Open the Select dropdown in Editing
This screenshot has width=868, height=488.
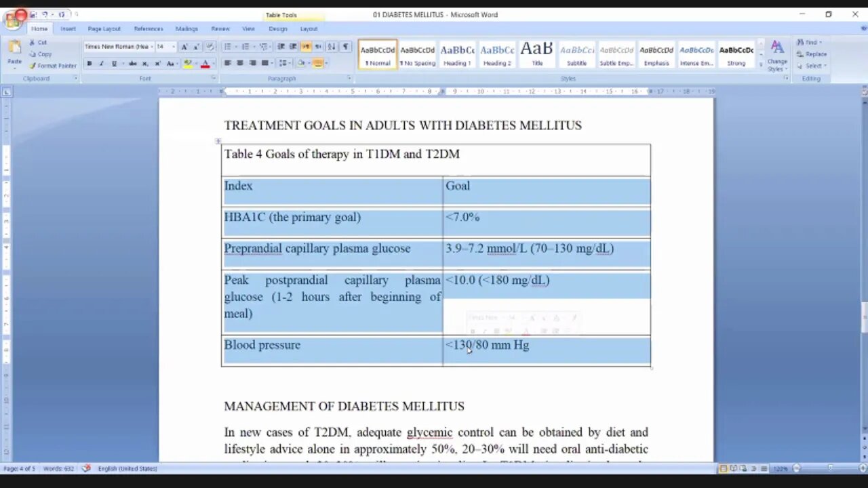tap(812, 66)
